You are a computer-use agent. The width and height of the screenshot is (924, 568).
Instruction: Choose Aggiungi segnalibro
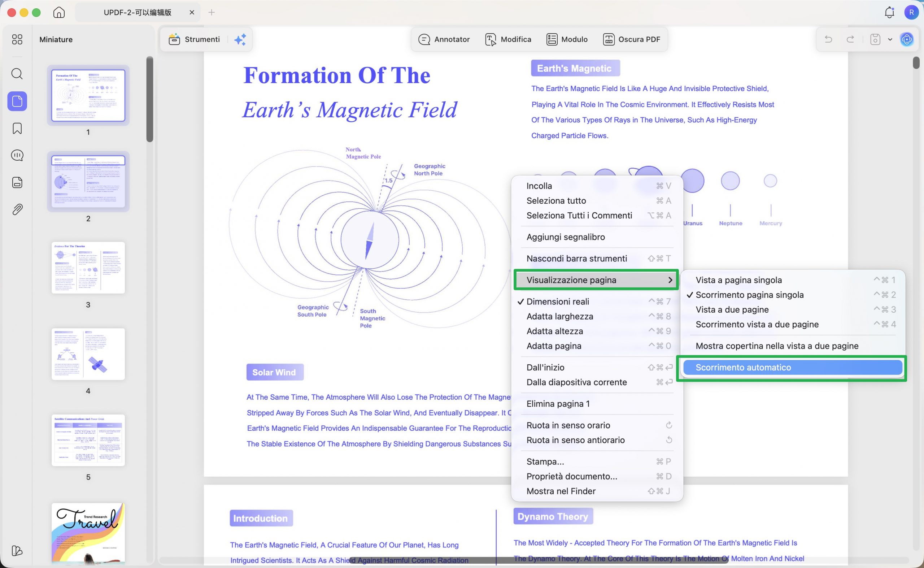click(597, 237)
